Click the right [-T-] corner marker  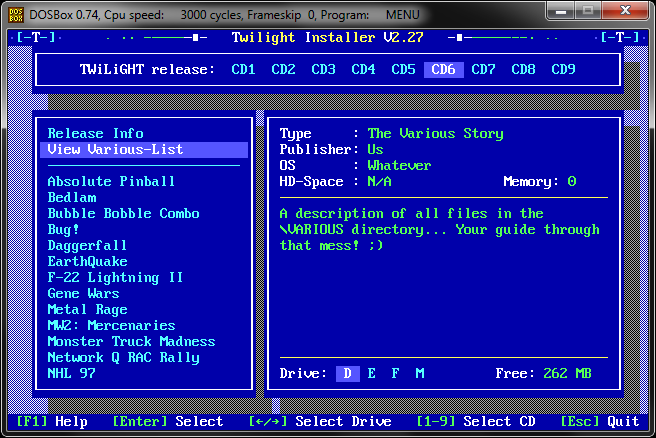tap(620, 38)
